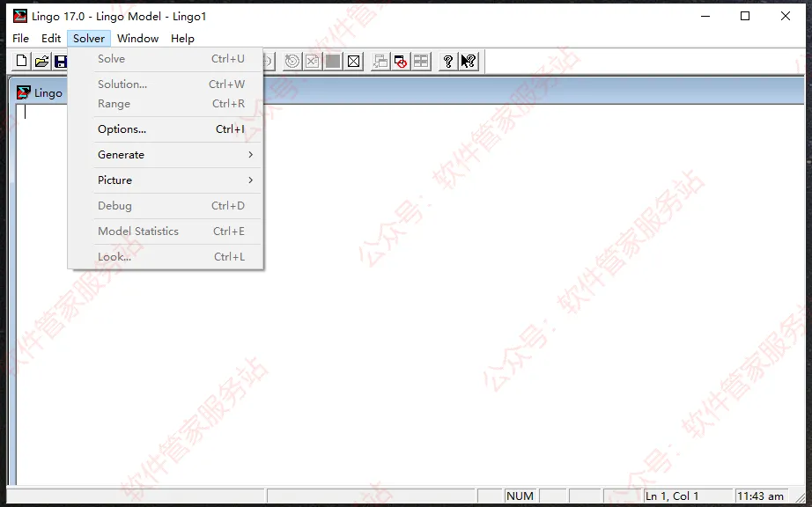Viewport: 812px width, 507px height.
Task: Open the Help menu
Action: tap(182, 38)
